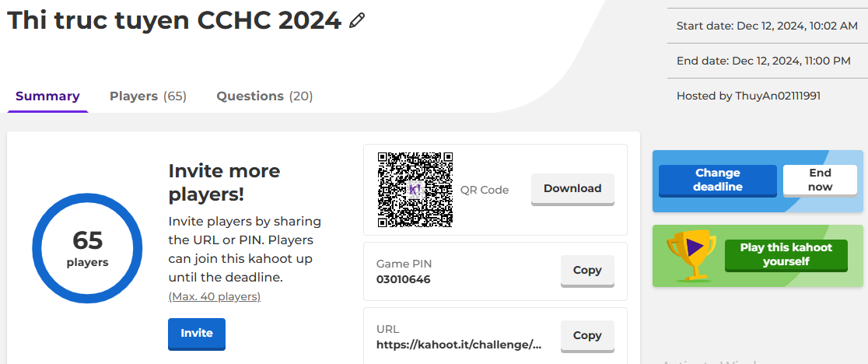Click the 65 players circular progress ring
Viewport: 868px width, 364px height.
[x=87, y=248]
